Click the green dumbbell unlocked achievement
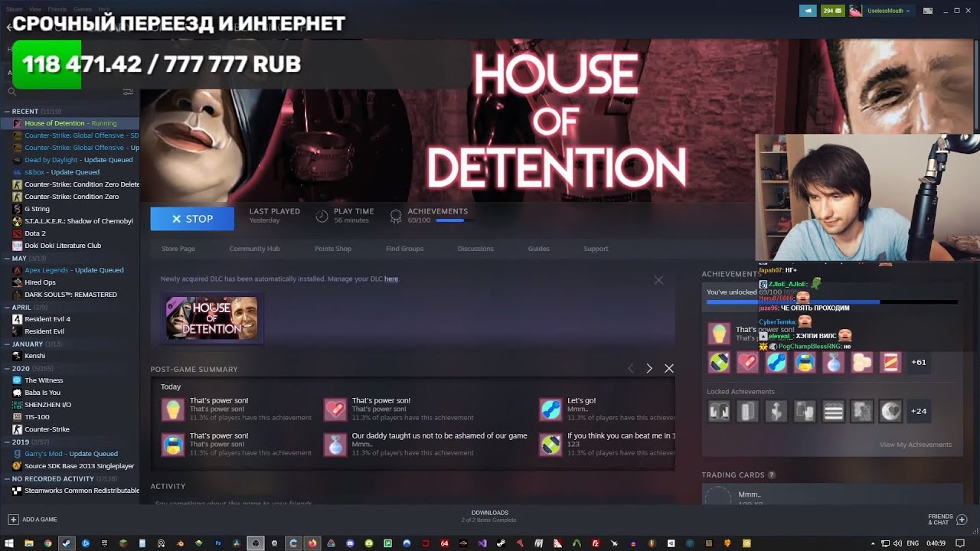The image size is (980, 551). click(x=720, y=362)
